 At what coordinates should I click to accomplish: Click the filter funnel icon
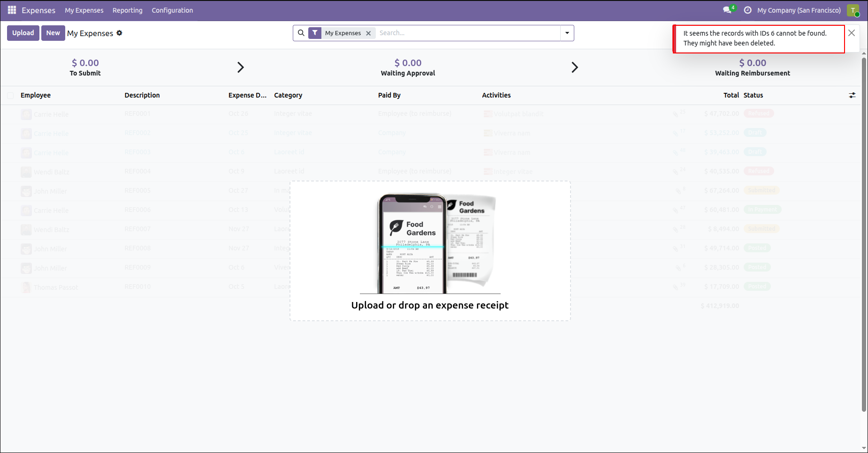[x=315, y=33]
